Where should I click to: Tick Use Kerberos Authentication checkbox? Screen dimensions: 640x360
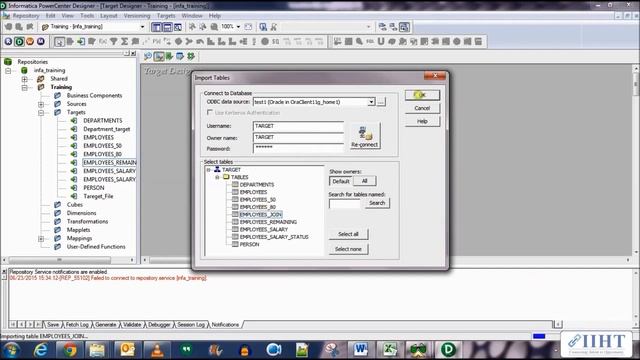210,112
